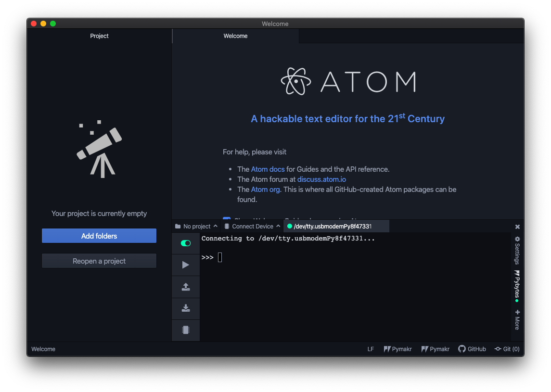Click the Add folders button

tap(99, 236)
